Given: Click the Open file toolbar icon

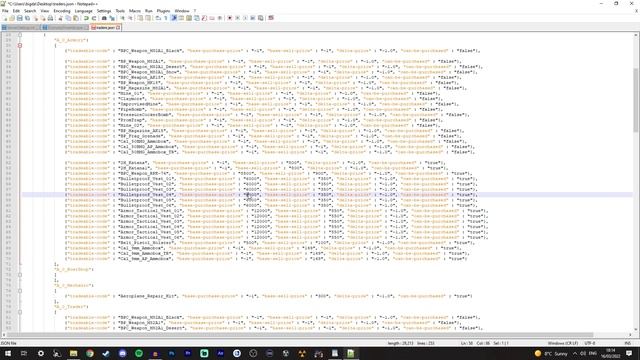Looking at the screenshot, I should [x=12, y=18].
